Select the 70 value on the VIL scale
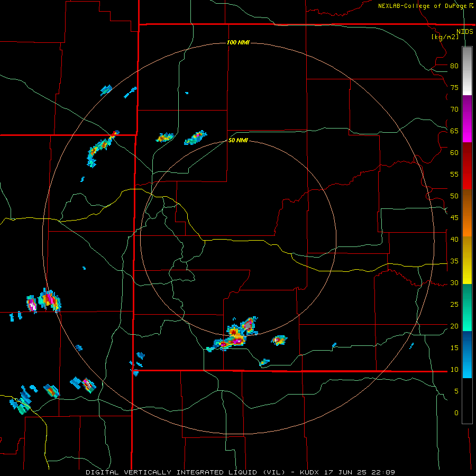 pos(454,109)
